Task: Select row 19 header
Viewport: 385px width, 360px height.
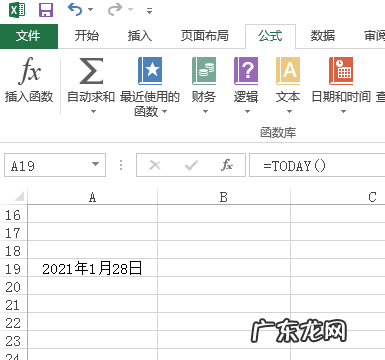Action: tap(13, 269)
